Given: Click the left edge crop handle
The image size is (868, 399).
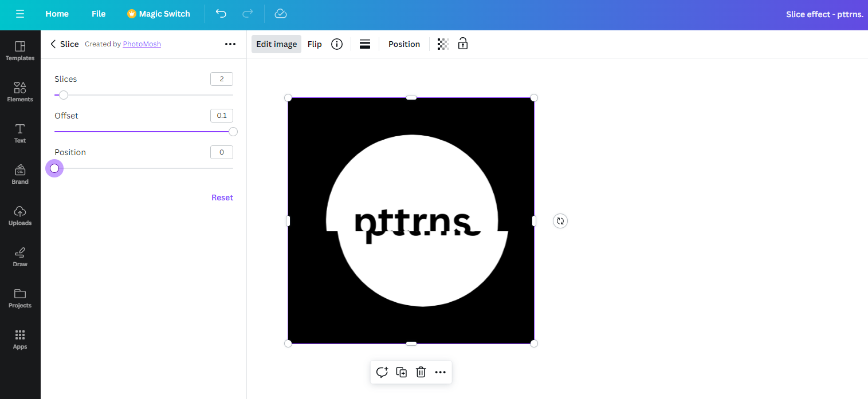Looking at the screenshot, I should pos(288,221).
